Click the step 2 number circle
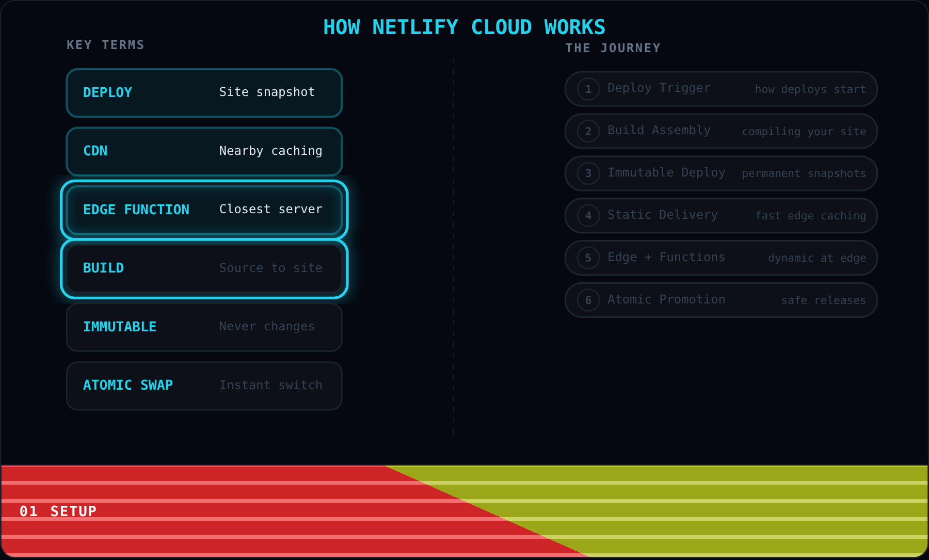 tap(588, 131)
